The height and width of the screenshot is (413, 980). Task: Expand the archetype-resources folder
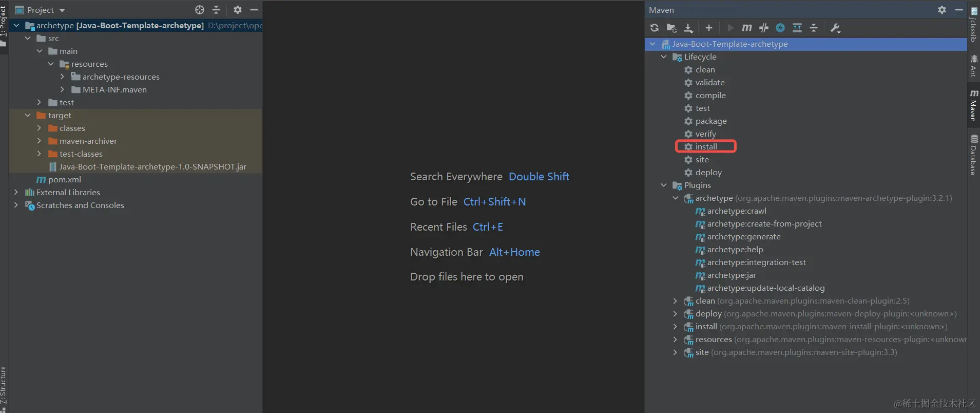click(62, 77)
